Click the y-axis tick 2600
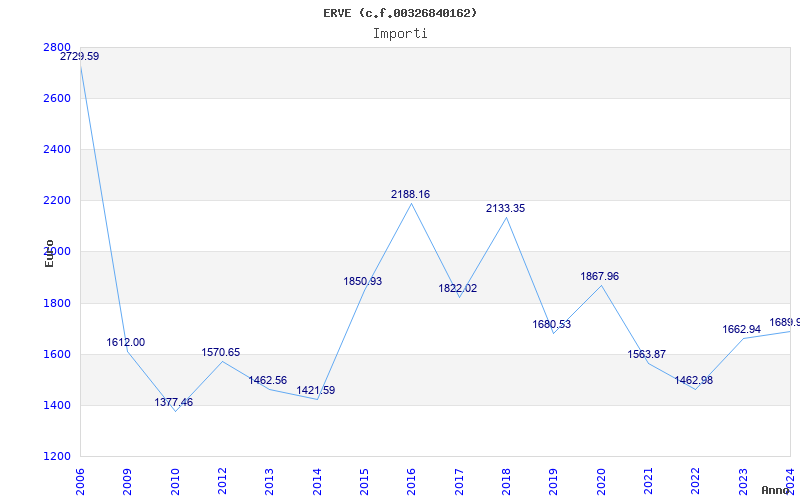This screenshot has width=800, height=500. click(57, 98)
